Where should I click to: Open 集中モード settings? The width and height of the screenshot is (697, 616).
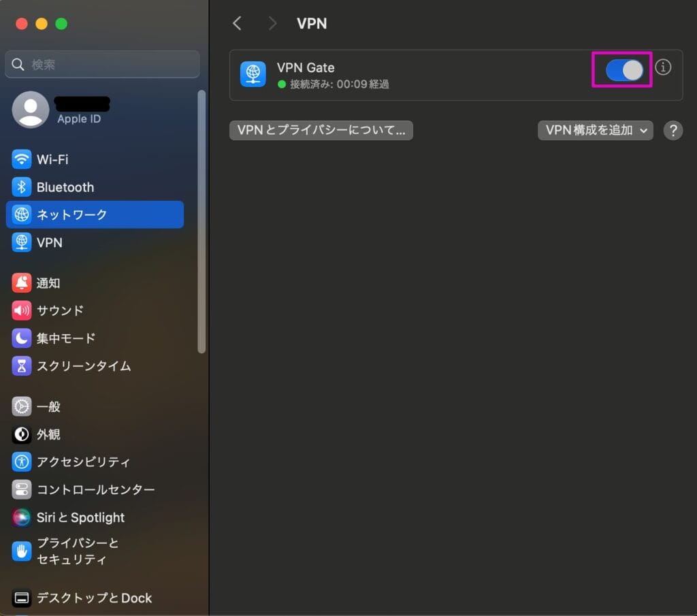pos(95,338)
